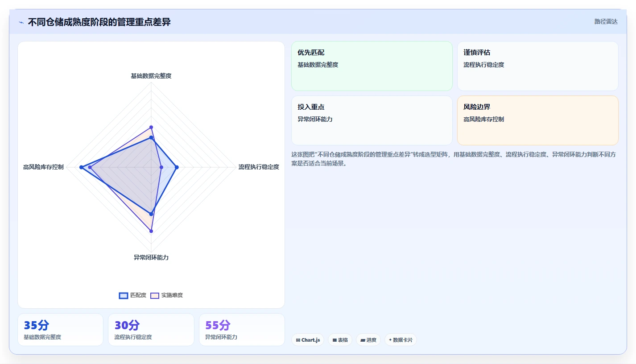Viewport: 636px width, 364px height.
Task: Click 流程执行稳定度 label under 30分
Action: pyautogui.click(x=133, y=337)
